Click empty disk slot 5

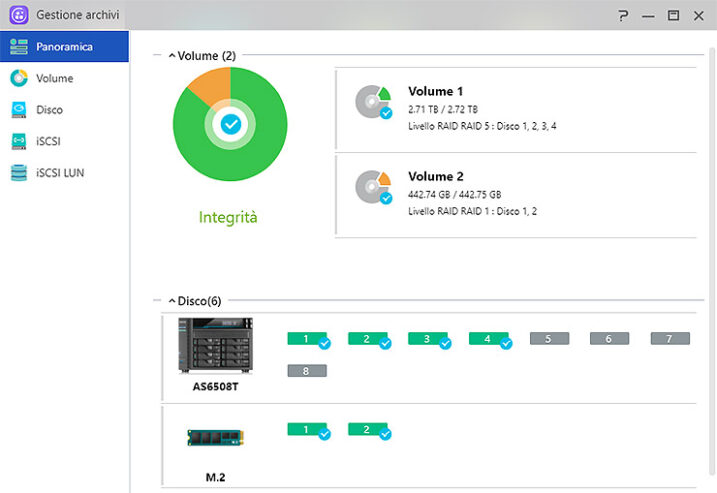coord(549,339)
